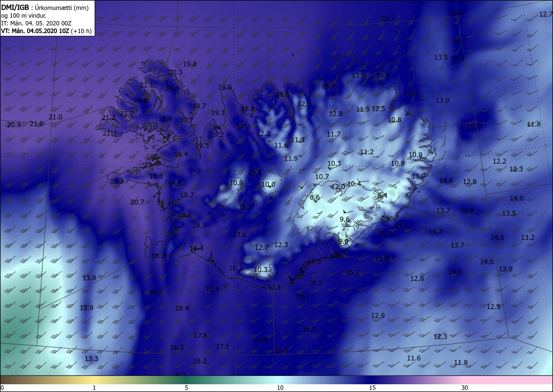Click the 18.7 value label
Screen dimensions: 553x392
(187, 195)
